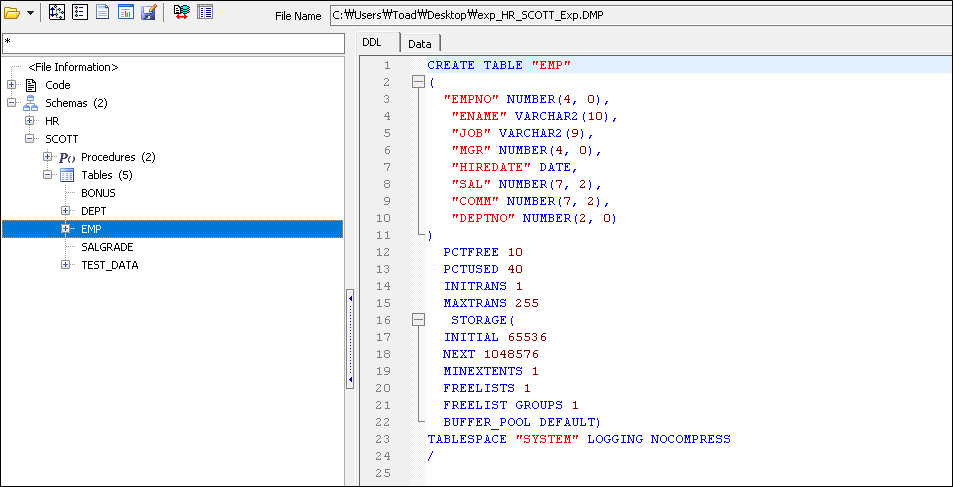Screen dimensions: 953x487
Task: Expand the HR schema node
Action: [x=29, y=121]
